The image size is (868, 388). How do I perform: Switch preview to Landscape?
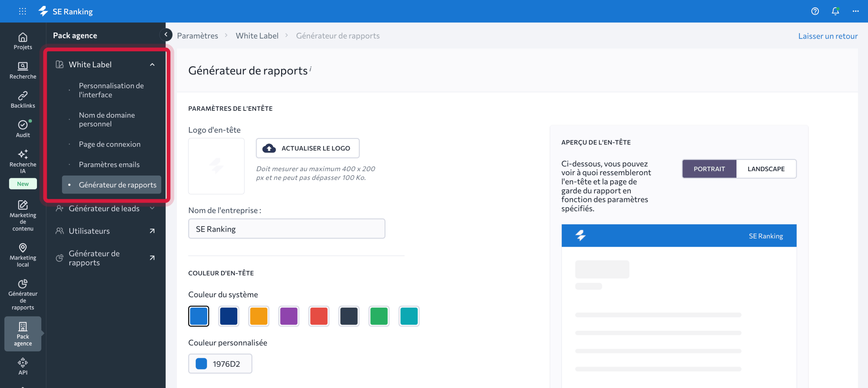(766, 169)
